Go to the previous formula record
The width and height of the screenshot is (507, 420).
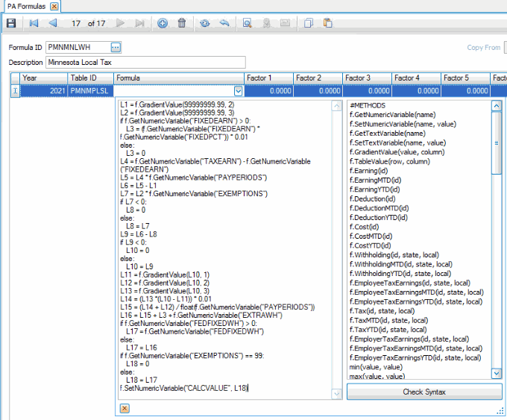pyautogui.click(x=52, y=23)
